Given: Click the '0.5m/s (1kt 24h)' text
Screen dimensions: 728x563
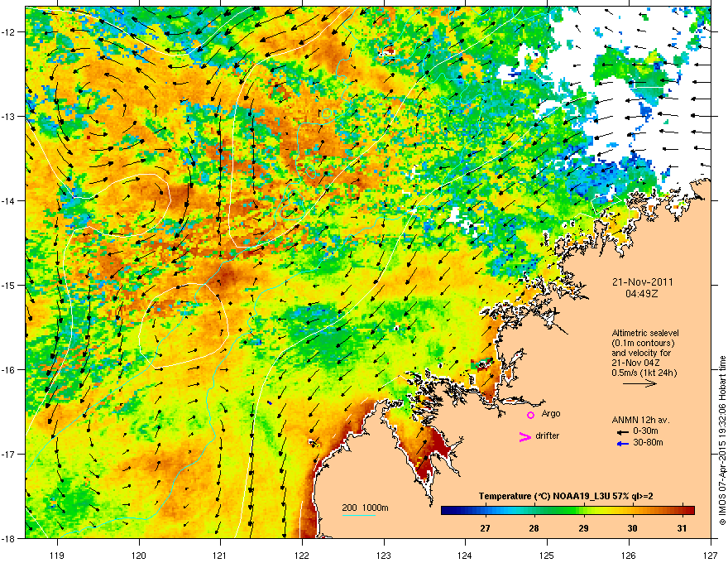Looking at the screenshot, I should 644,373.
